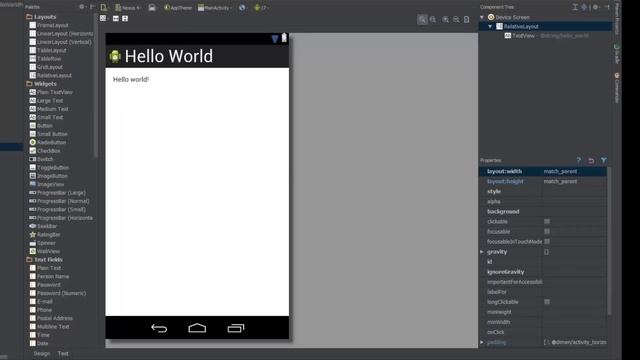Select the WebView widget in palette
The height and width of the screenshot is (360, 640).
pos(44,251)
